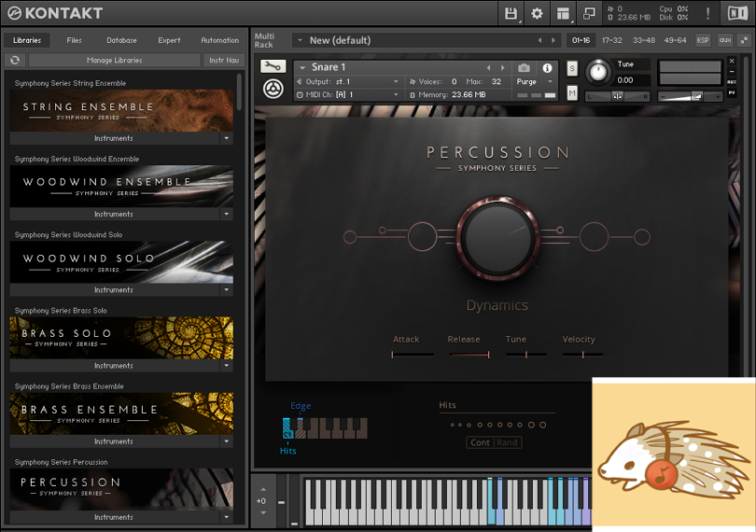The image size is (756, 532).
Task: Click the Tune value field 0.00
Action: tap(632, 80)
